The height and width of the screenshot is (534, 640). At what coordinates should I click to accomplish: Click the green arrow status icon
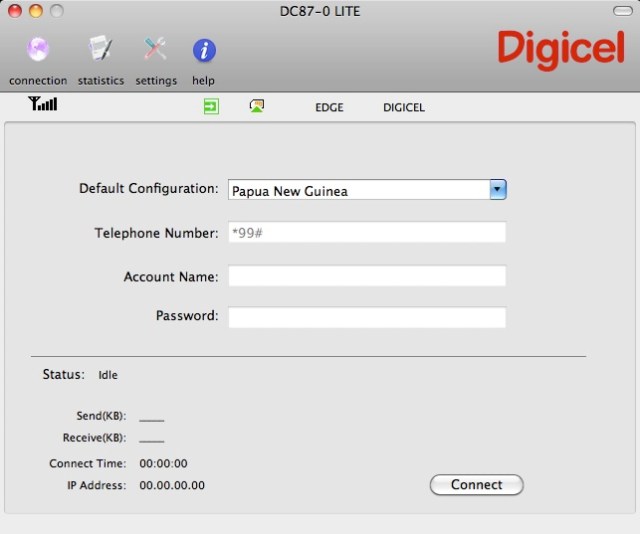211,106
